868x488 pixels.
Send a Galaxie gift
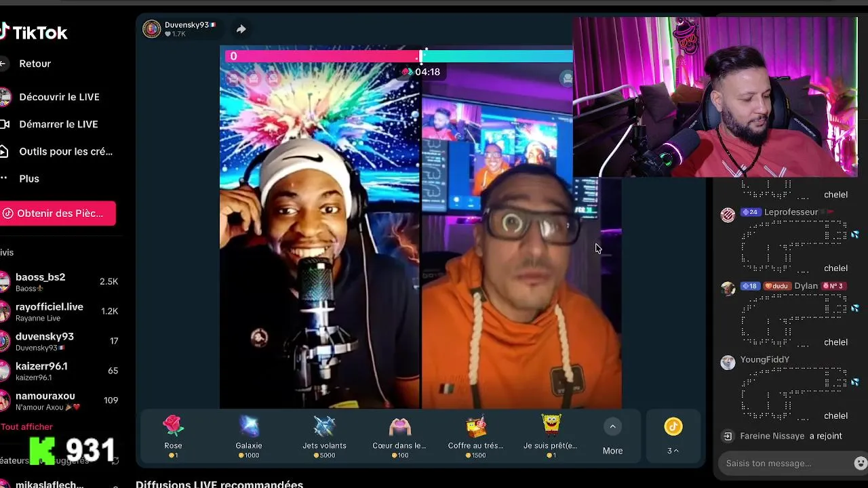[x=249, y=436]
